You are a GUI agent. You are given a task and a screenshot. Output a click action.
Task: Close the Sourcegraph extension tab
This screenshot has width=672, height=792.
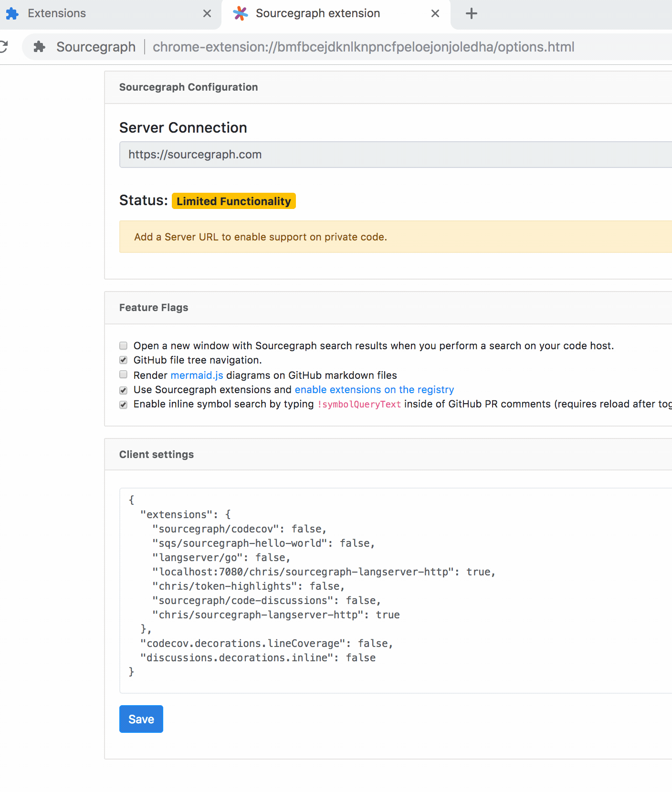click(435, 13)
